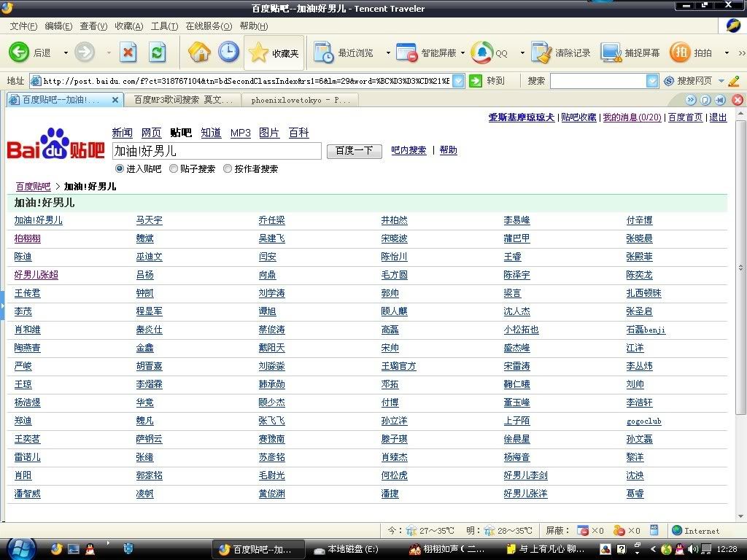Open the address bar URL dropdown

pos(458,81)
